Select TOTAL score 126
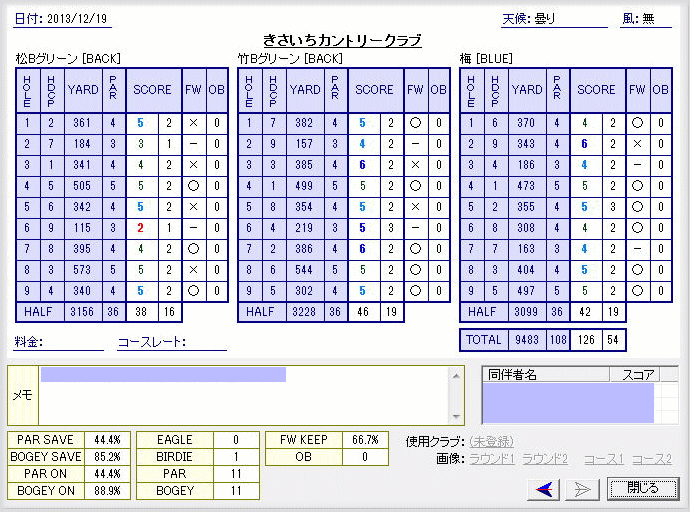Viewport: 690px width, 512px height. (x=586, y=340)
